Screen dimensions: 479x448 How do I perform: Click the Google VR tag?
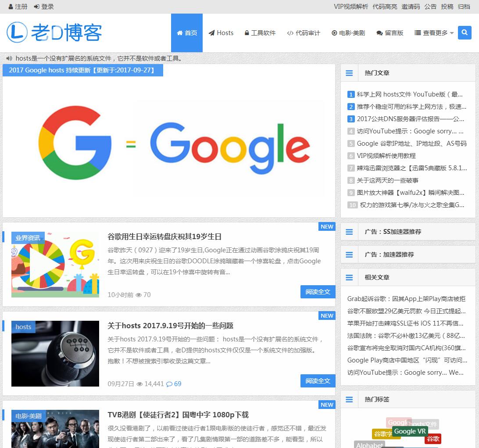(410, 431)
